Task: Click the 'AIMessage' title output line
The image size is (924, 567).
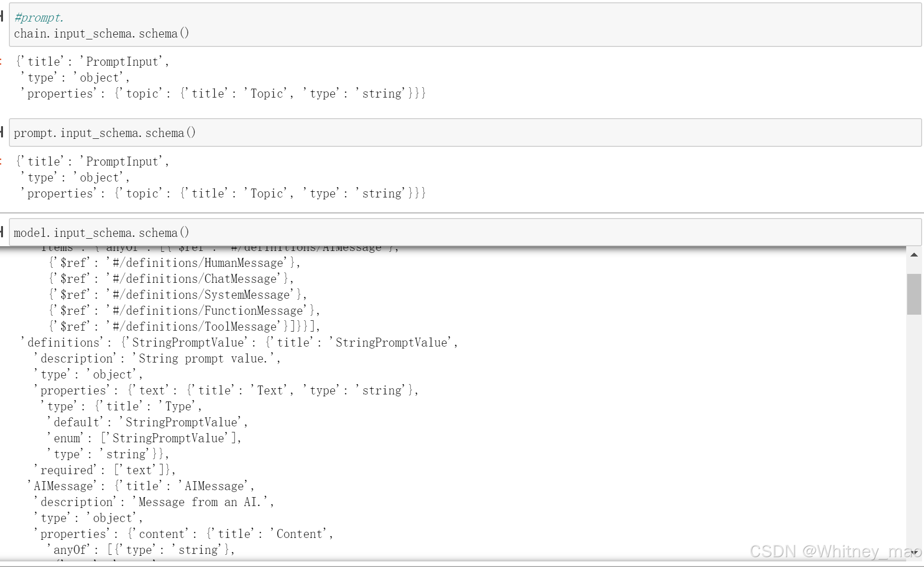Action: (141, 486)
